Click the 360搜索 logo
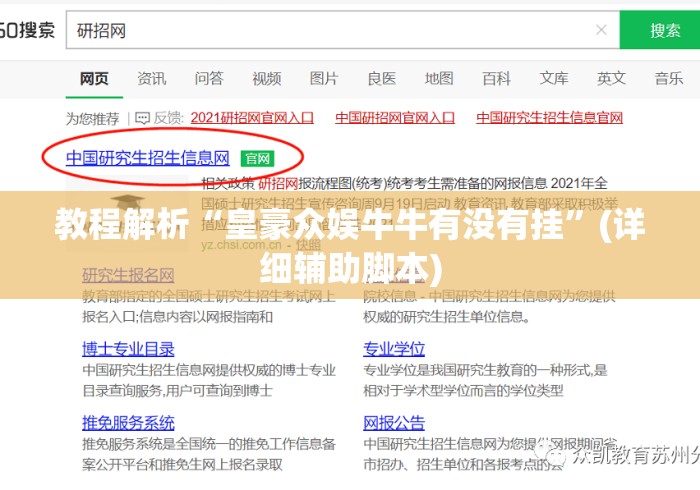This screenshot has width=700, height=490. pos(27,30)
